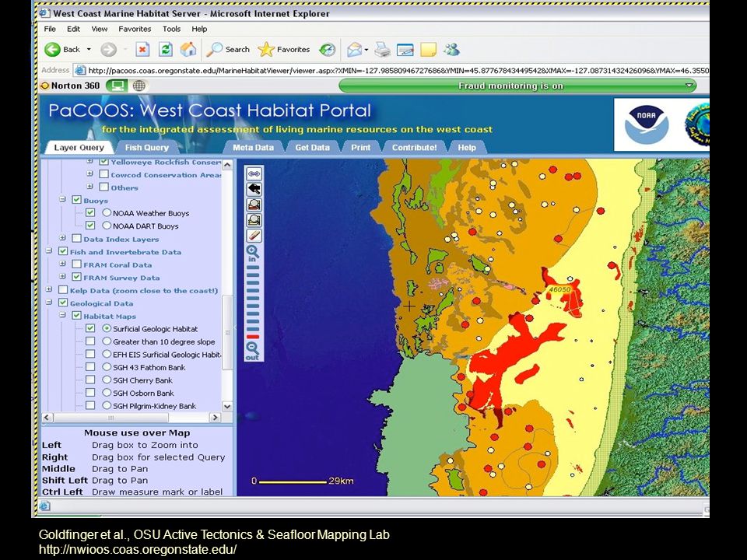Screen dimensions: 747x560
Task: Click the browser Back arrow button
Action: 52,49
